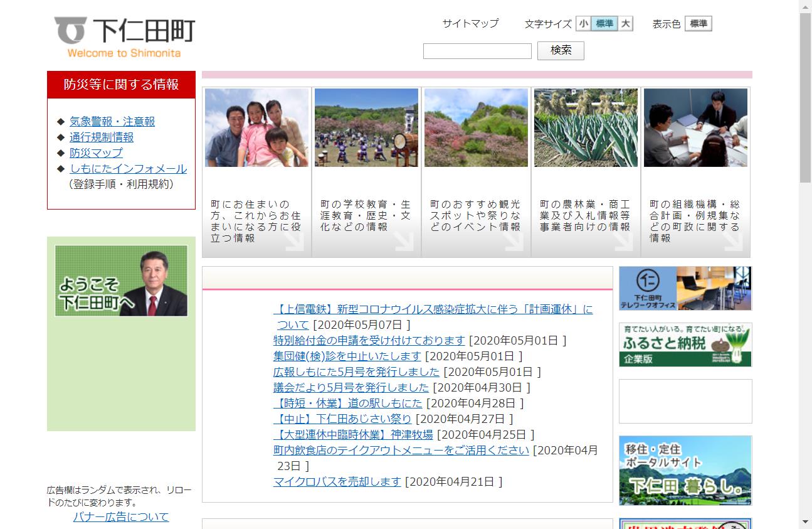Click the 検索 search button
The image size is (812, 529).
[x=560, y=51]
